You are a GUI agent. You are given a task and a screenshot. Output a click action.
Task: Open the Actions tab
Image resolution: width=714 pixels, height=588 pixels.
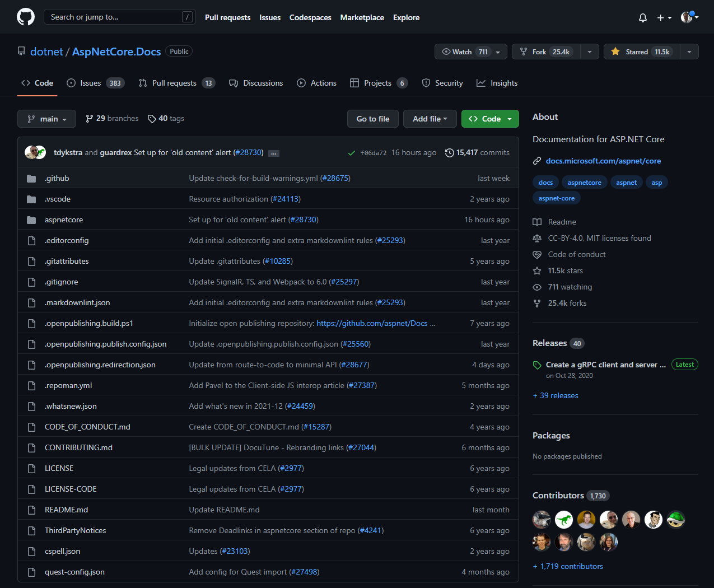tap(317, 83)
